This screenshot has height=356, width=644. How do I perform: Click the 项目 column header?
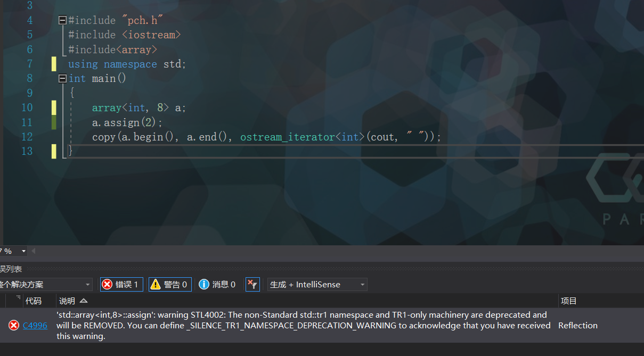[568, 301]
